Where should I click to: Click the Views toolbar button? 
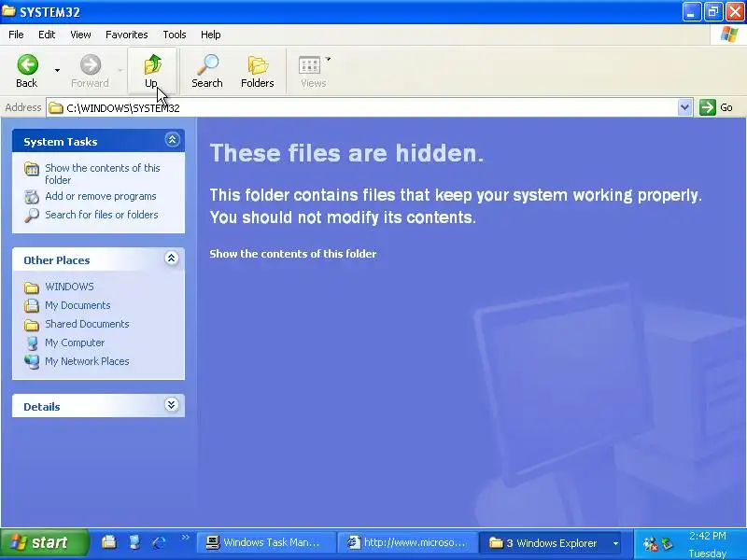(312, 71)
